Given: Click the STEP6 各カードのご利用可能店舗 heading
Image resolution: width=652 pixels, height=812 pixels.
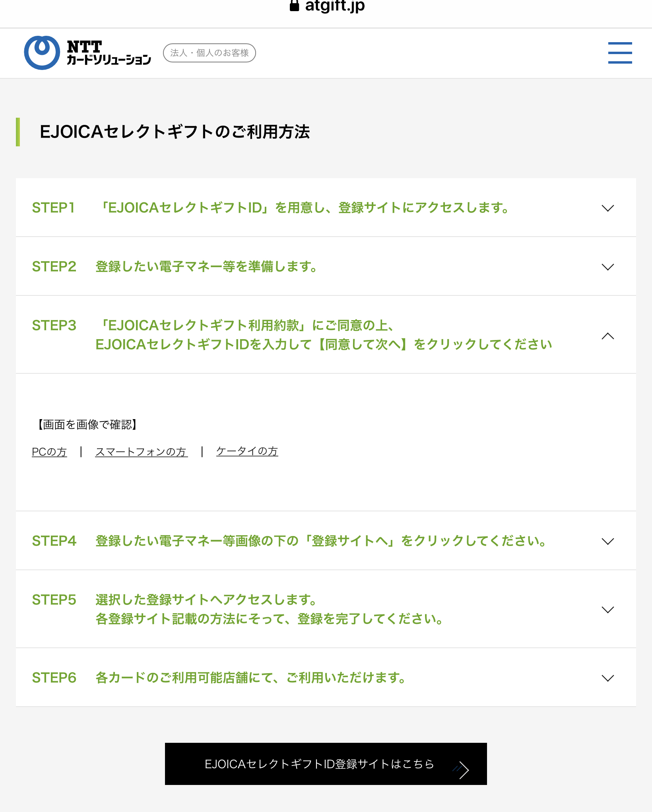Looking at the screenshot, I should tap(250, 678).
